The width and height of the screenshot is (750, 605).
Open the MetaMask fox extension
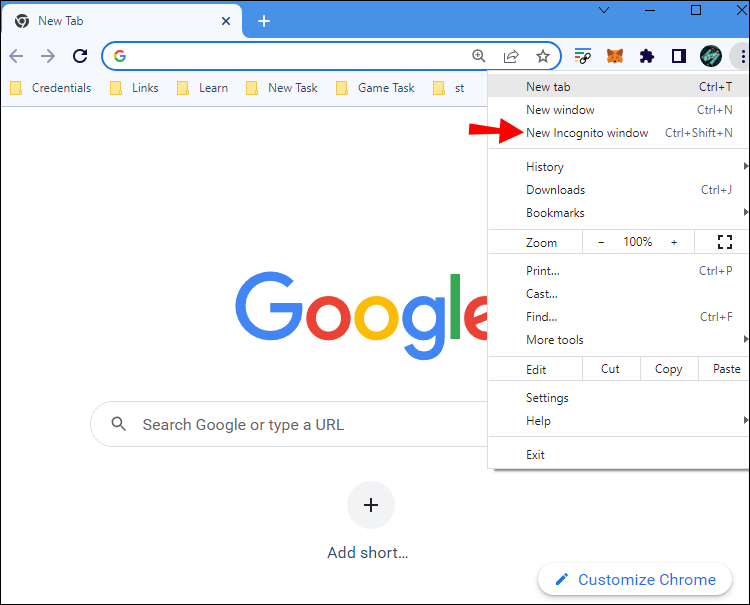[615, 56]
